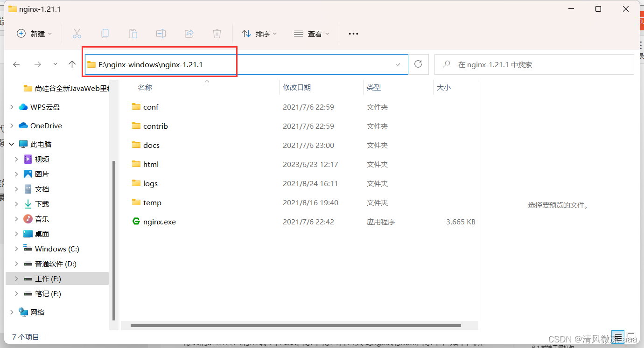Sort by 类型 column header

pyautogui.click(x=374, y=87)
